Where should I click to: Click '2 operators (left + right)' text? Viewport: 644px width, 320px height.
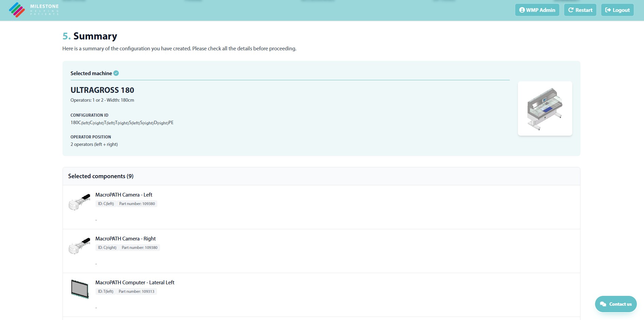[94, 144]
